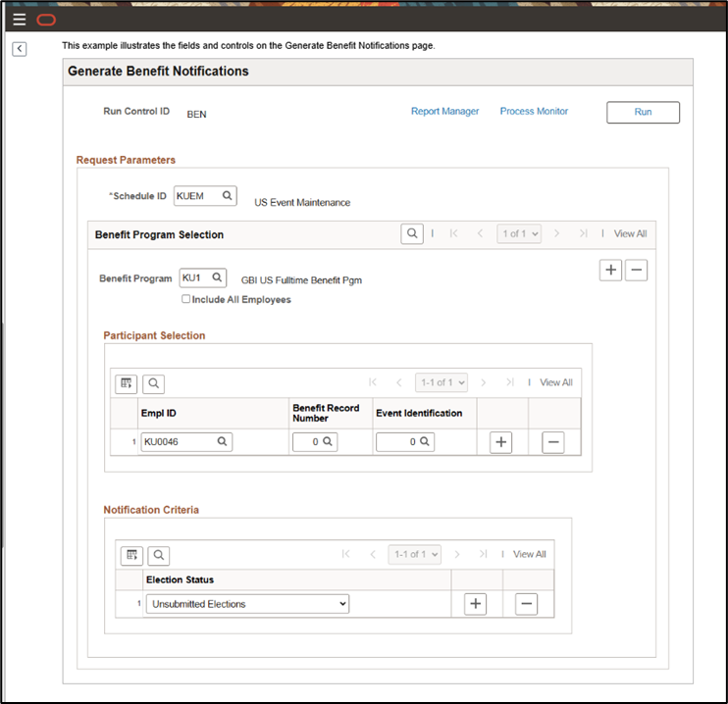728x704 pixels.
Task: Delete the Participant Selection row
Action: [x=553, y=443]
